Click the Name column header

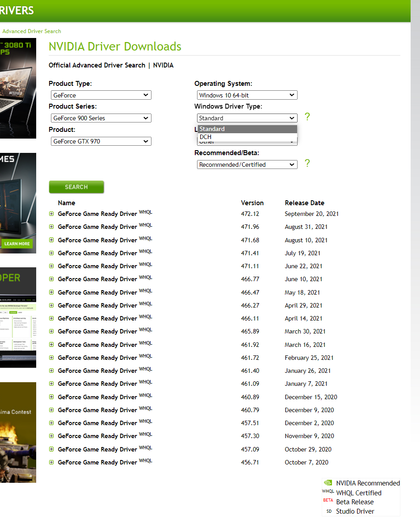point(67,203)
